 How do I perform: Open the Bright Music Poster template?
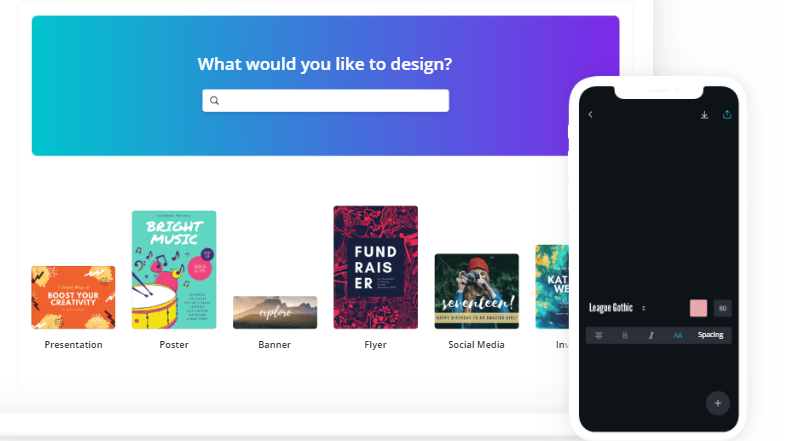pos(174,270)
